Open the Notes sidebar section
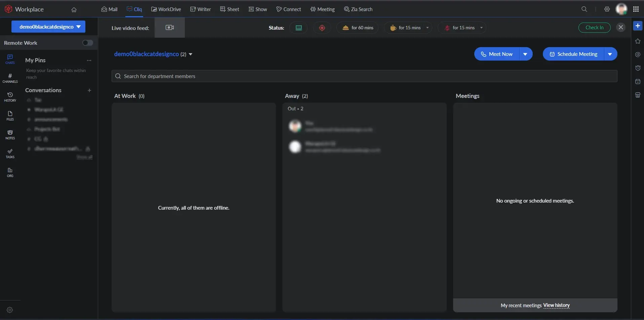 tap(10, 135)
